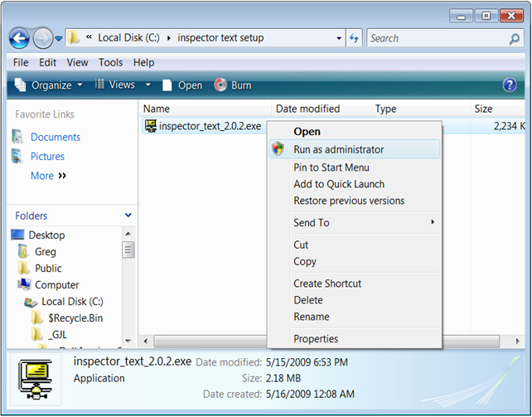532x417 pixels.
Task: Click the Pictures icon in Favorite Links
Action: pos(17,156)
